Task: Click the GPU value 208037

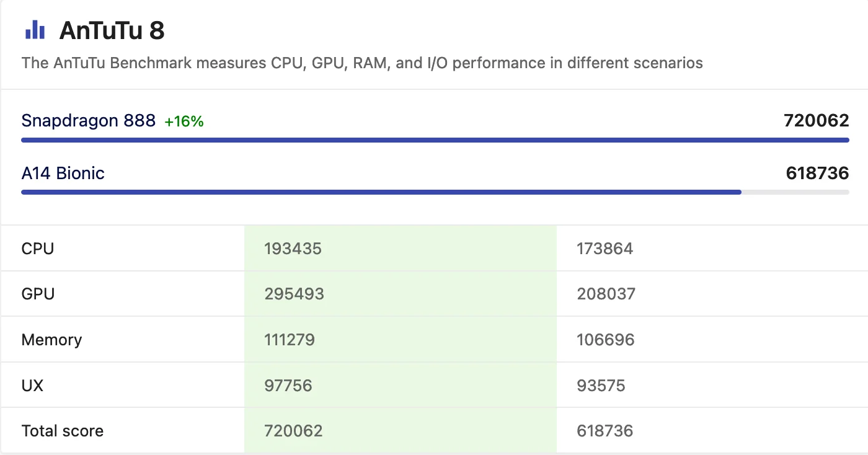Action: 606,294
